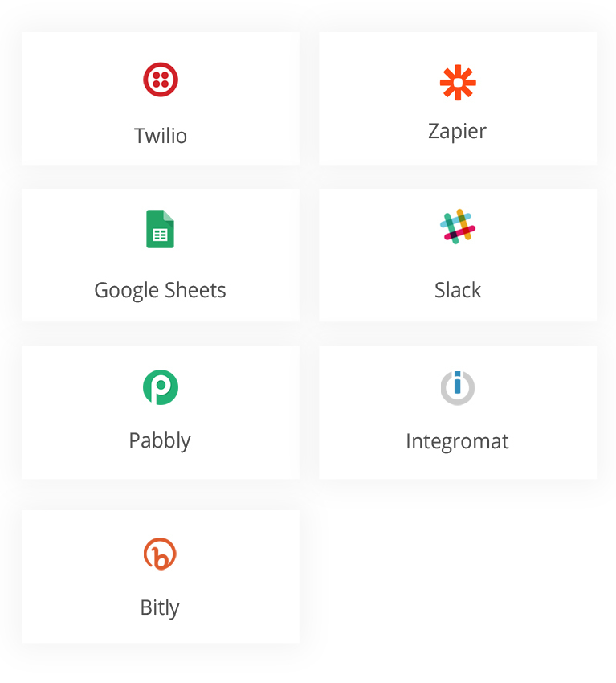Open the Bitly text label
Image resolution: width=616 pixels, height=683 pixels.
(160, 608)
